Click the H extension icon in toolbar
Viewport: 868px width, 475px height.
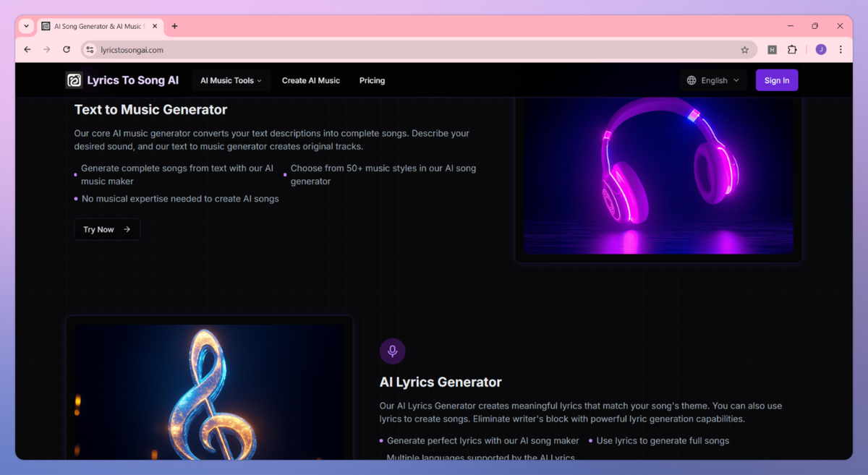point(772,50)
